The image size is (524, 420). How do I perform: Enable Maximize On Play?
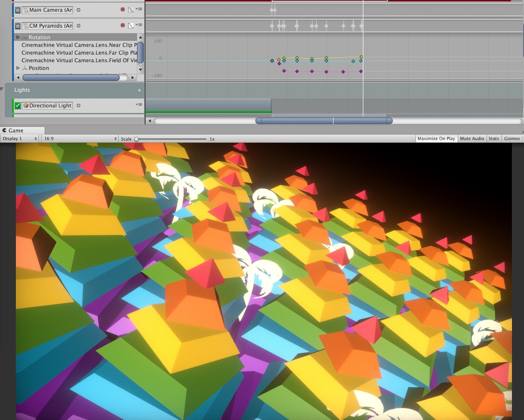tap(436, 138)
